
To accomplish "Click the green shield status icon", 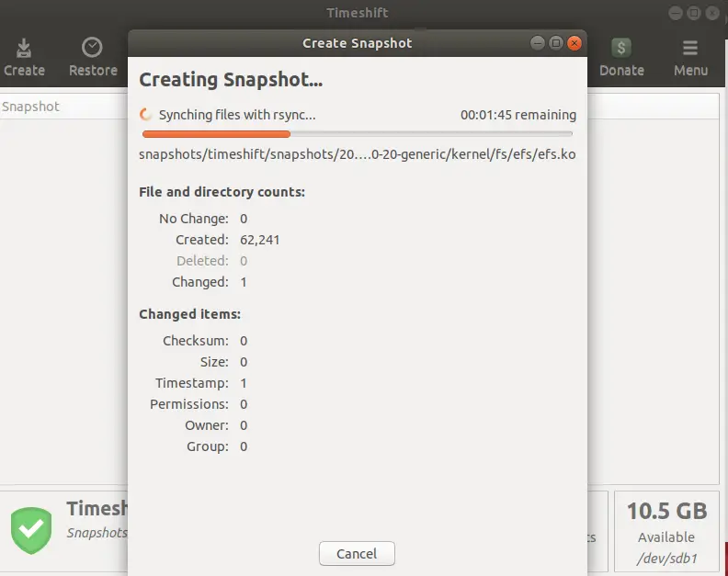I will [x=31, y=529].
